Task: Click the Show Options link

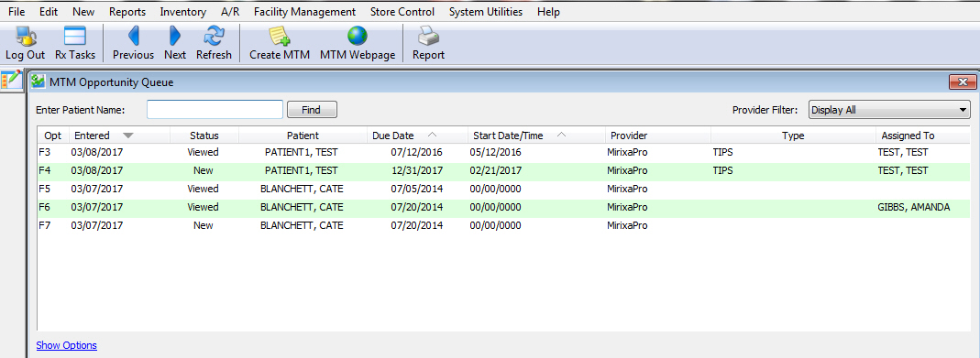Action: (67, 345)
